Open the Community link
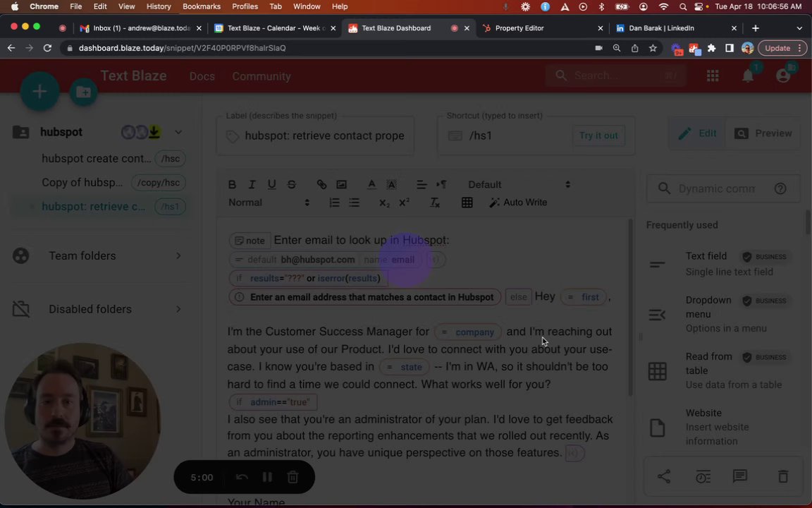The width and height of the screenshot is (812, 508). 261,76
